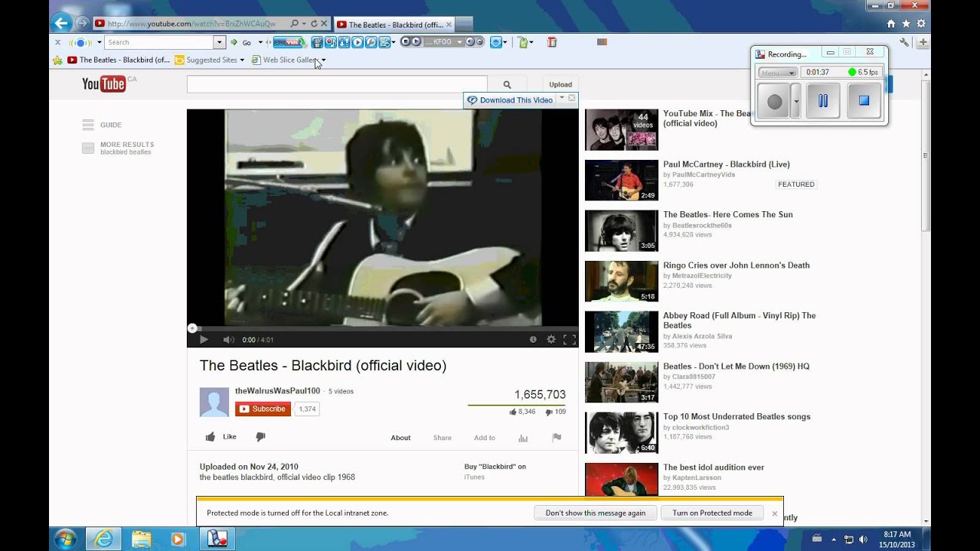
Task: Open Favorites star in browser corner
Action: 906,24
